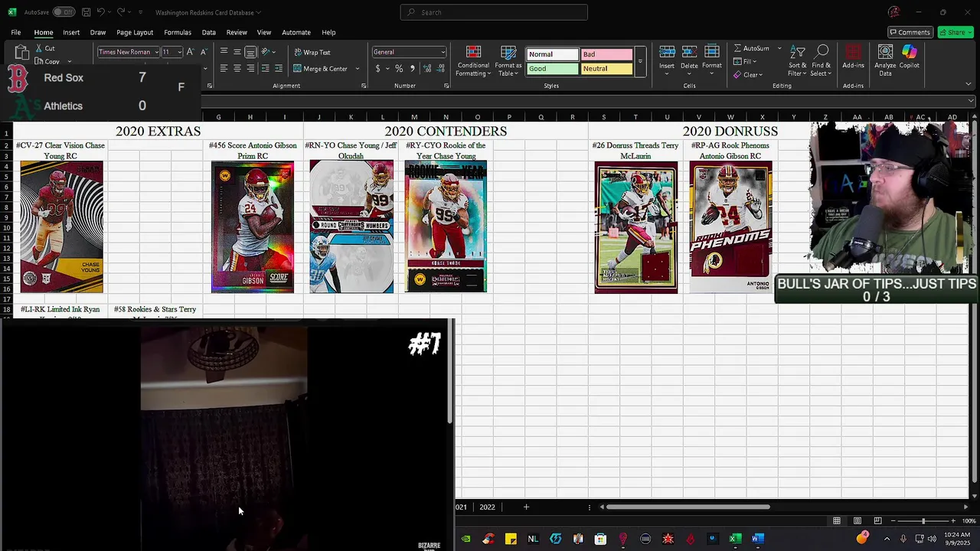Click Decrease Font Size icon
Image resolution: width=980 pixels, height=551 pixels.
tap(203, 52)
